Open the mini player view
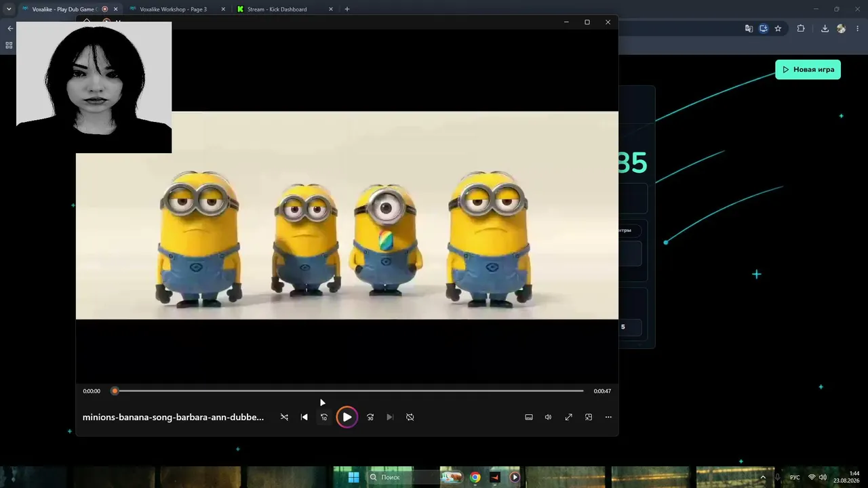 click(589, 417)
